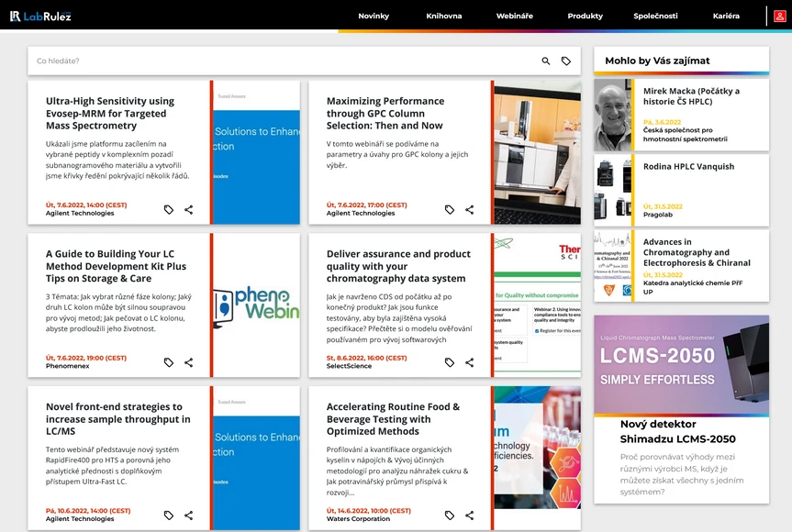The width and height of the screenshot is (792, 532).
Task: Tag the Maximizing Performance GPC webinar
Action: [x=450, y=209]
